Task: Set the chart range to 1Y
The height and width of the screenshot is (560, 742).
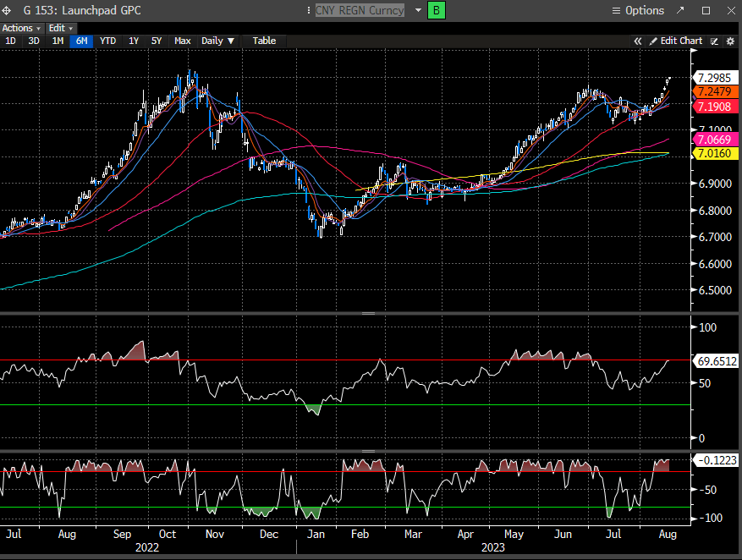Action: click(133, 41)
